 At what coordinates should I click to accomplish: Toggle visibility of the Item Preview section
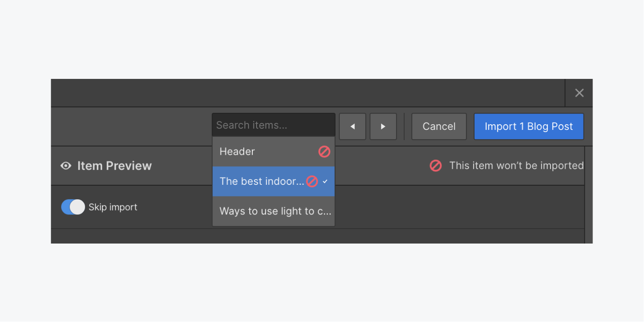[x=65, y=166]
